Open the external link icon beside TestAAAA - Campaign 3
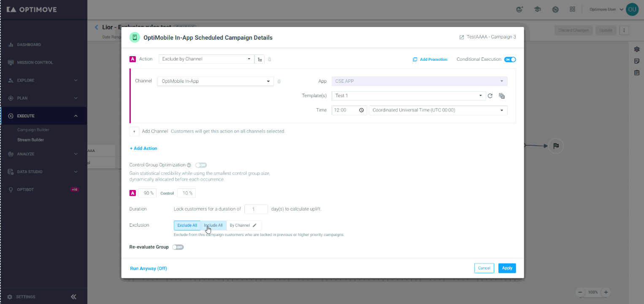644x304 pixels. pyautogui.click(x=462, y=37)
